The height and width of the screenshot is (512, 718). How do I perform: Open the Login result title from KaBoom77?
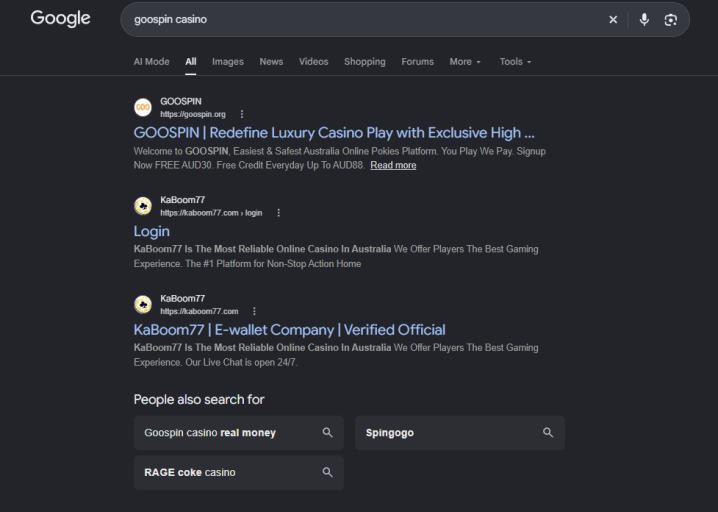tap(152, 232)
